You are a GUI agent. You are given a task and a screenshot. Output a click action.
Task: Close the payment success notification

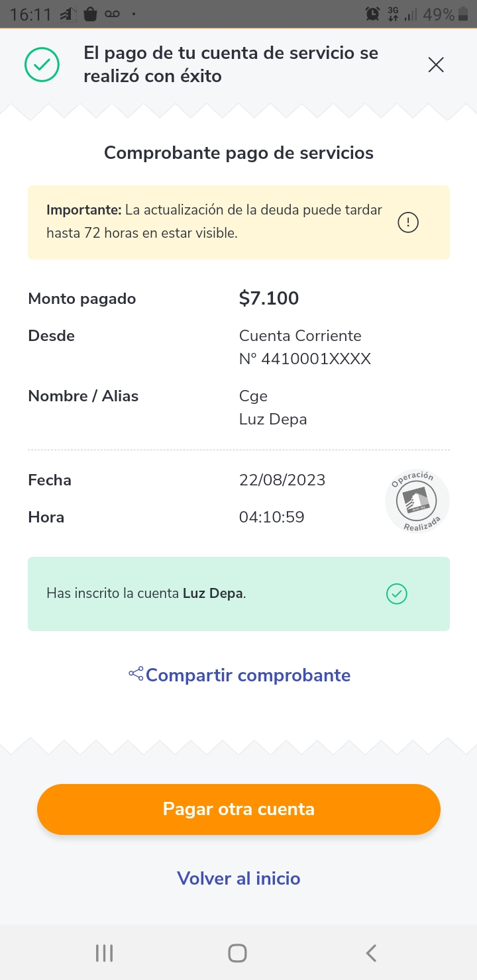[436, 65]
